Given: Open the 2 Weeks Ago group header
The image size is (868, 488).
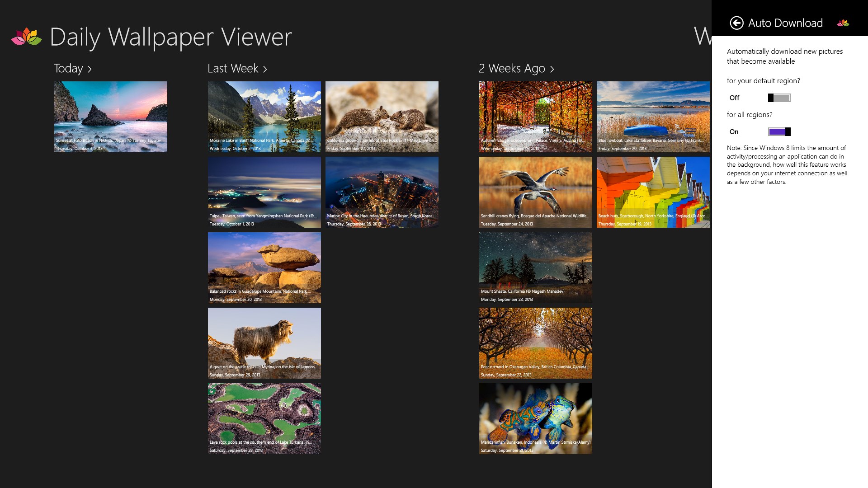Looking at the screenshot, I should 512,68.
